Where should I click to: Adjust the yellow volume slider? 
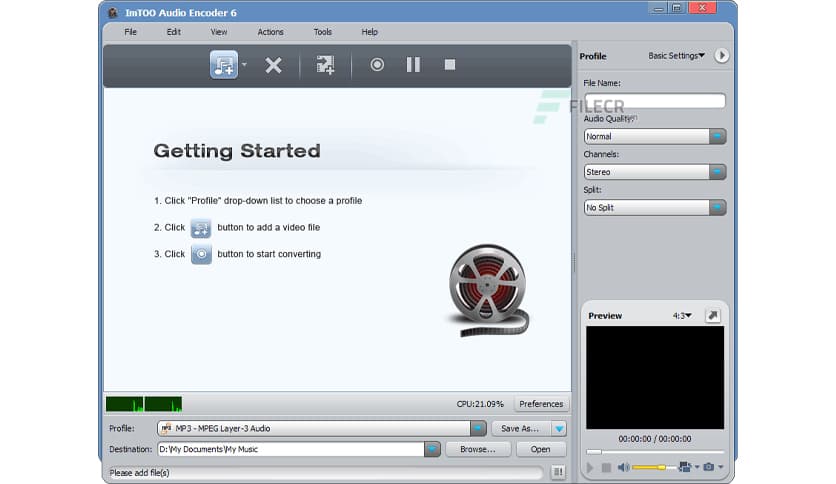pos(654,467)
